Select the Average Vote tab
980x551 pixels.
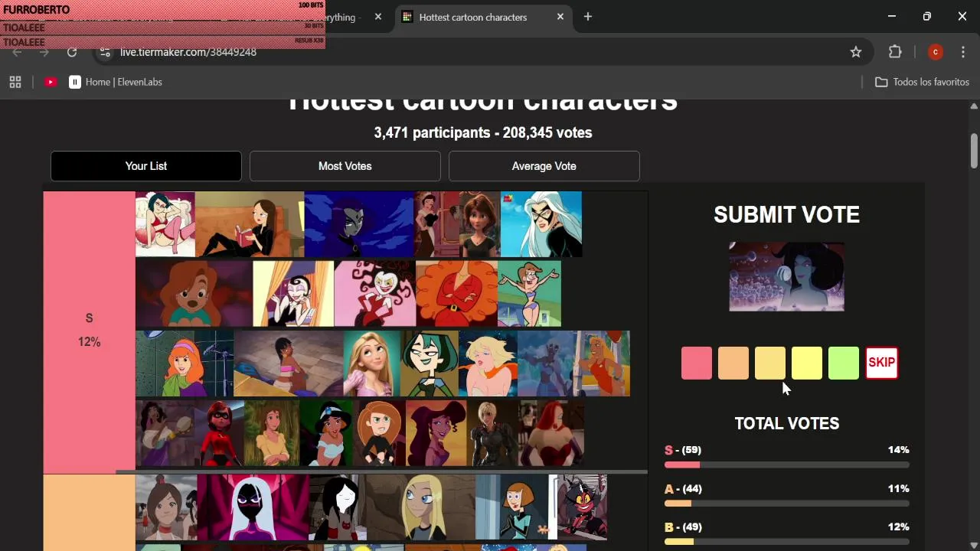click(544, 166)
